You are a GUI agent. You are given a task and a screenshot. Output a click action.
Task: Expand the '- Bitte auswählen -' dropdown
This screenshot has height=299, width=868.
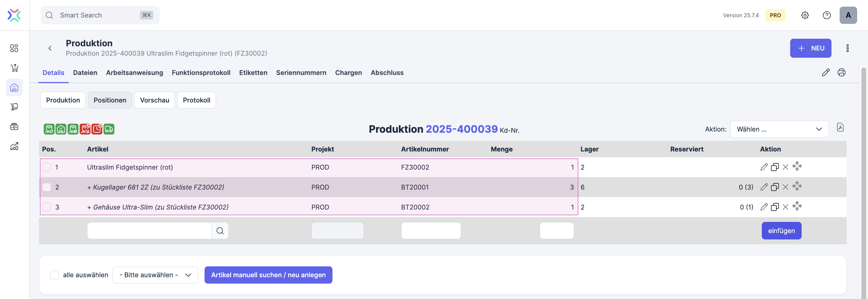[x=155, y=275]
